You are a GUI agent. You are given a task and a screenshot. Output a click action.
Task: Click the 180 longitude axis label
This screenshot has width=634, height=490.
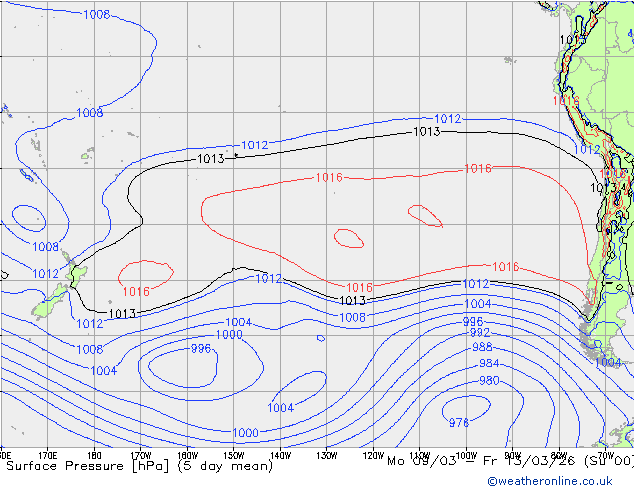pos(94,456)
